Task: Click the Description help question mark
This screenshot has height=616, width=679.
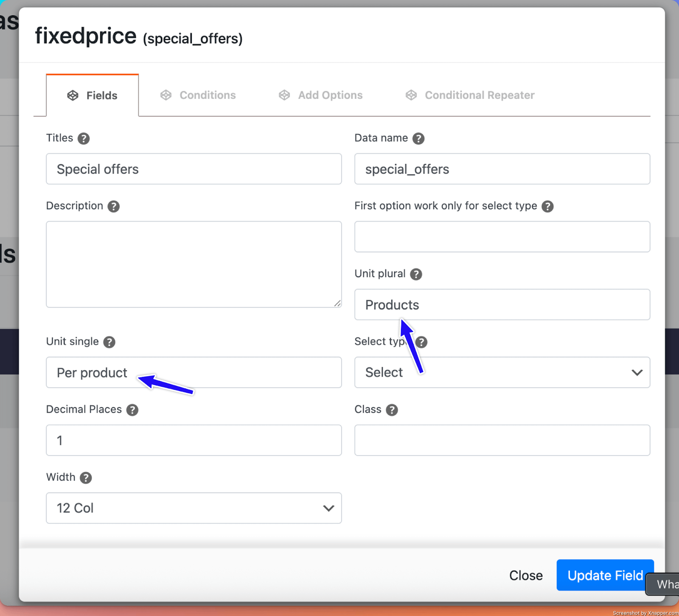Action: (113, 206)
